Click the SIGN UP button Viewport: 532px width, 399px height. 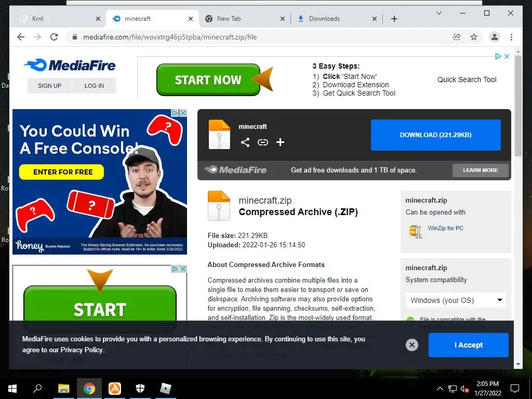pyautogui.click(x=49, y=86)
